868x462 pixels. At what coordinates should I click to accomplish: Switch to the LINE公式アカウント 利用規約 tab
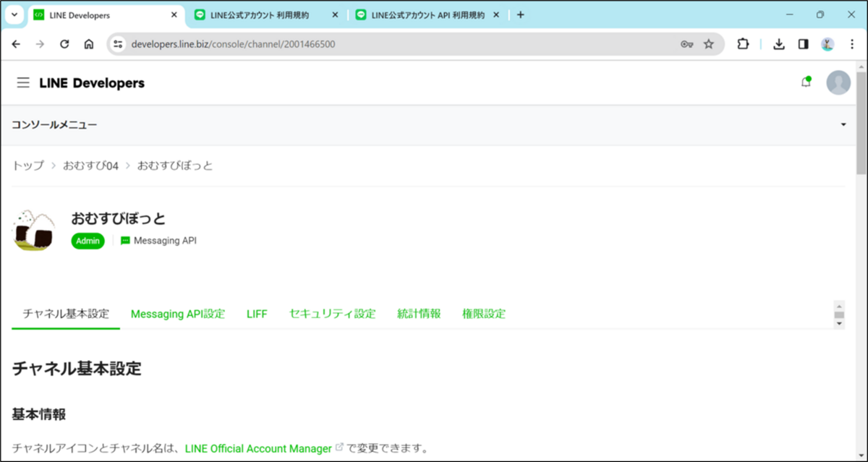pos(265,14)
